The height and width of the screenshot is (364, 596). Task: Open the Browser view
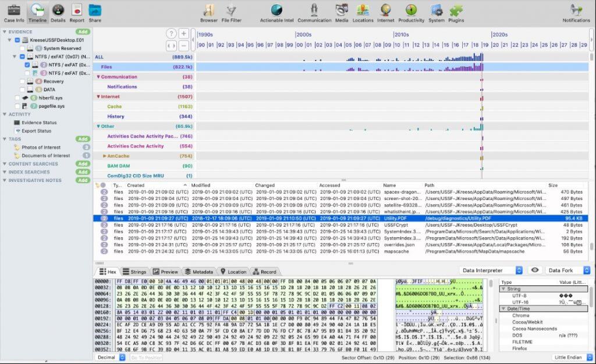(208, 12)
